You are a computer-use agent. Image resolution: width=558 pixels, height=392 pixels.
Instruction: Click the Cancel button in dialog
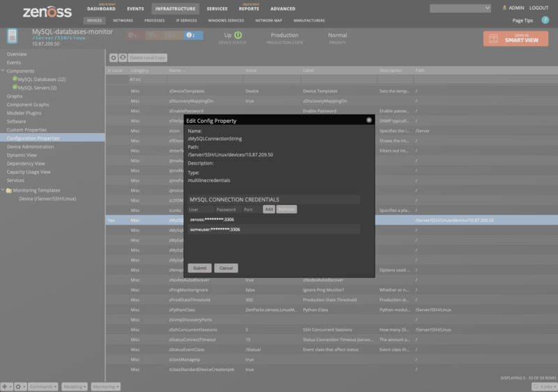tap(226, 268)
